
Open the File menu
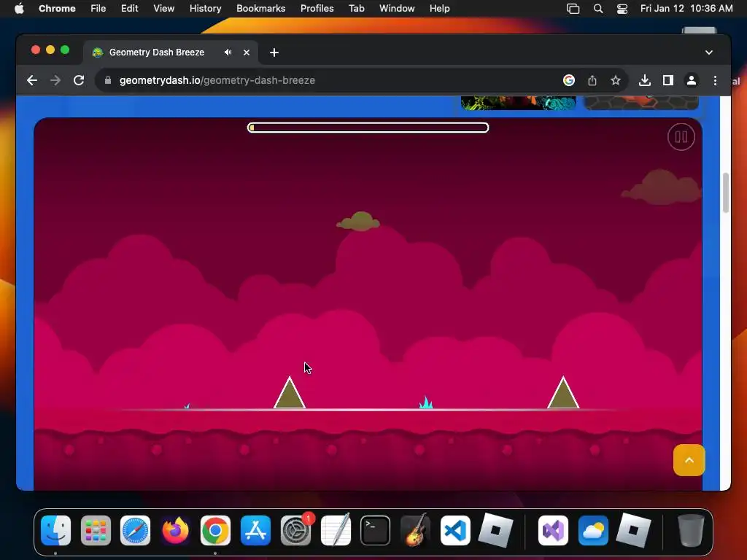click(98, 9)
